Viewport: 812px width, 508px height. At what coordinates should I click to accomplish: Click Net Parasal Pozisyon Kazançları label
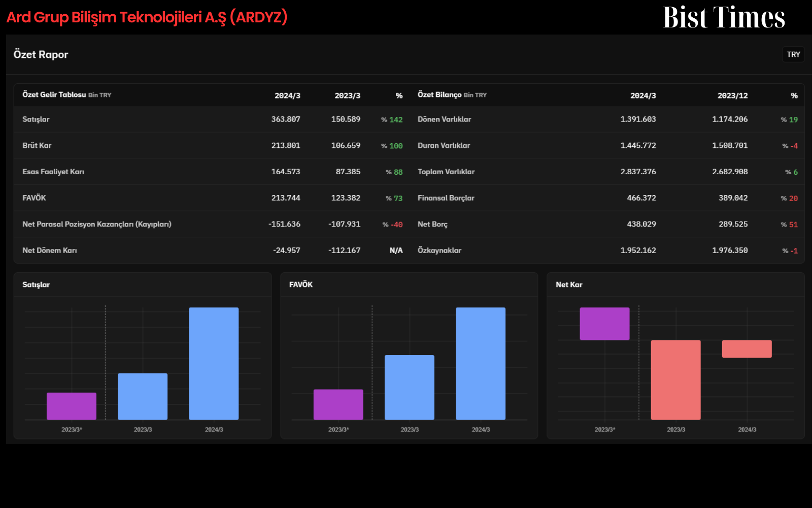[x=97, y=224]
